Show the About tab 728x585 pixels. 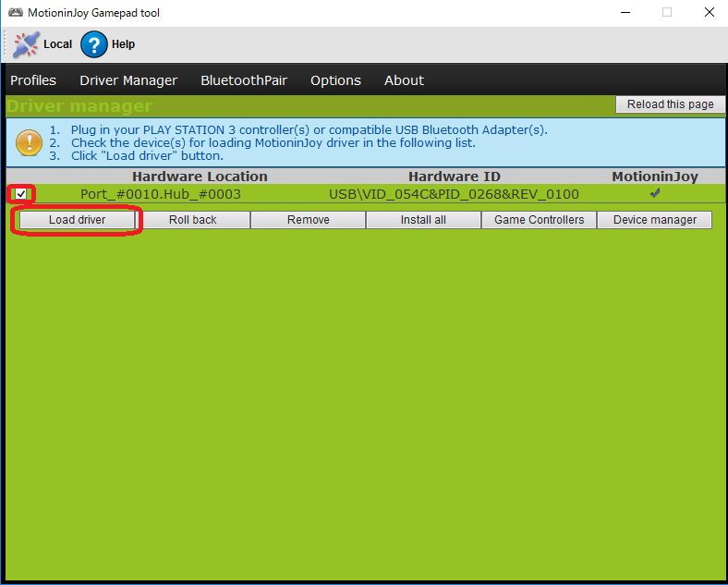tap(404, 80)
